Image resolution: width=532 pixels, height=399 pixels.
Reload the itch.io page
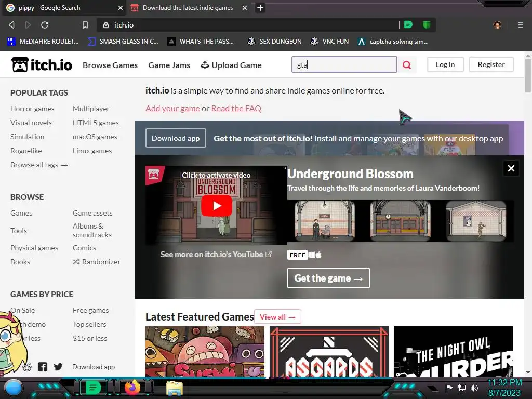point(45,25)
